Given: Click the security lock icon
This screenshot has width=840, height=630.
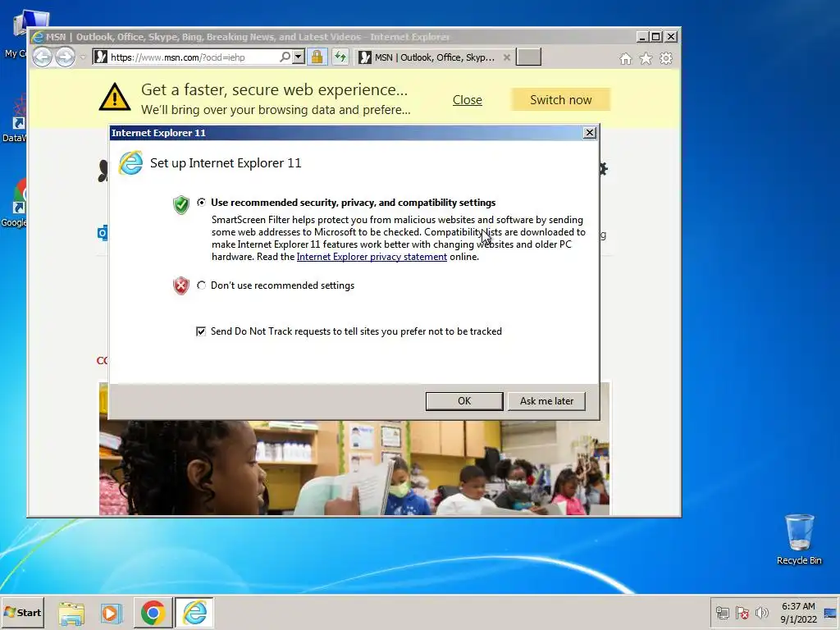Looking at the screenshot, I should pyautogui.click(x=317, y=57).
